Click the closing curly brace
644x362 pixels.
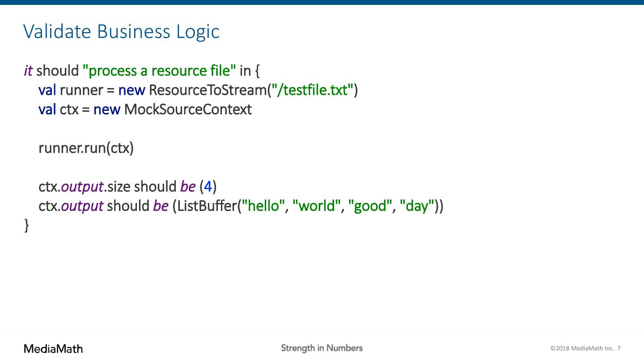(x=26, y=225)
